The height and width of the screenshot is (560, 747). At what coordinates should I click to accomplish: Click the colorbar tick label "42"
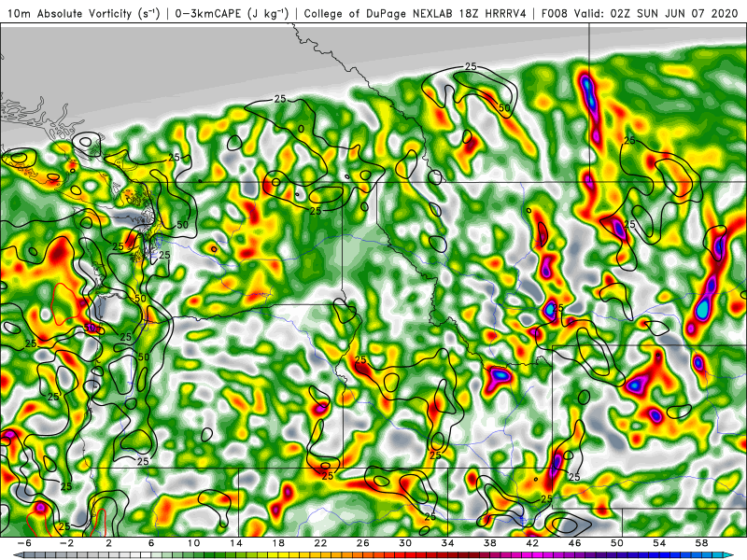pyautogui.click(x=532, y=543)
